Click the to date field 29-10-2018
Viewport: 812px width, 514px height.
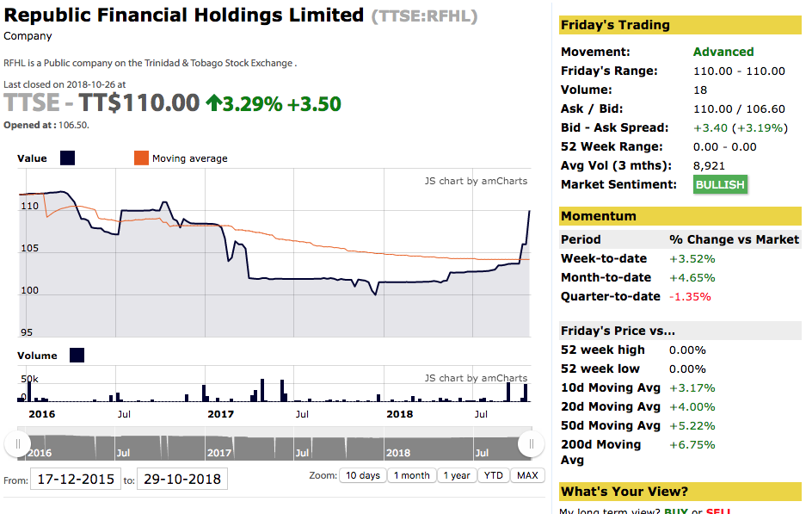point(182,480)
